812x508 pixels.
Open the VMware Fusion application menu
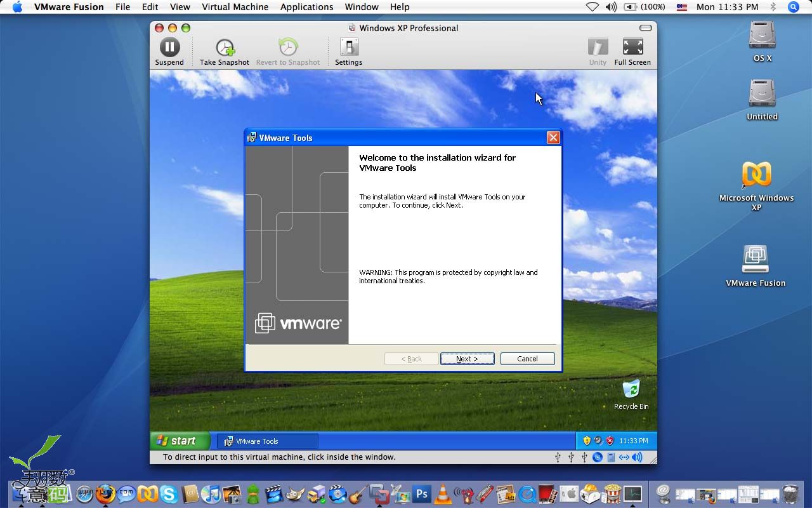point(69,7)
